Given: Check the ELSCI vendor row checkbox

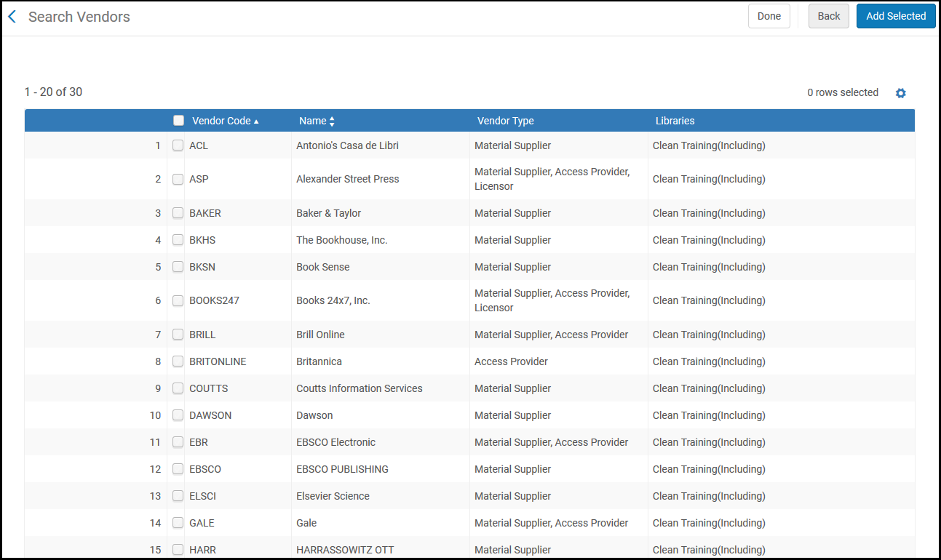Looking at the screenshot, I should [x=178, y=496].
